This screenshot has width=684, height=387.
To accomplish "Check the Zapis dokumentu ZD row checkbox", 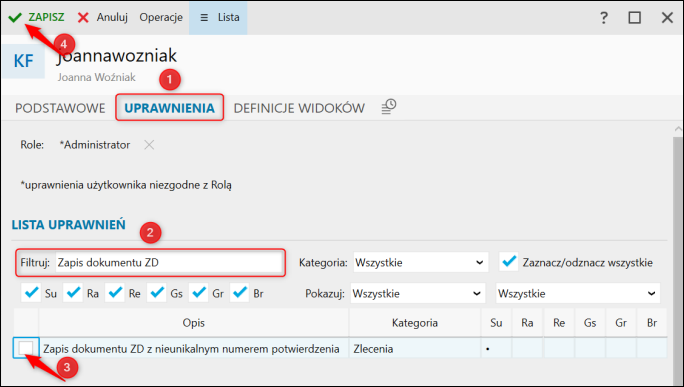I will tap(26, 348).
